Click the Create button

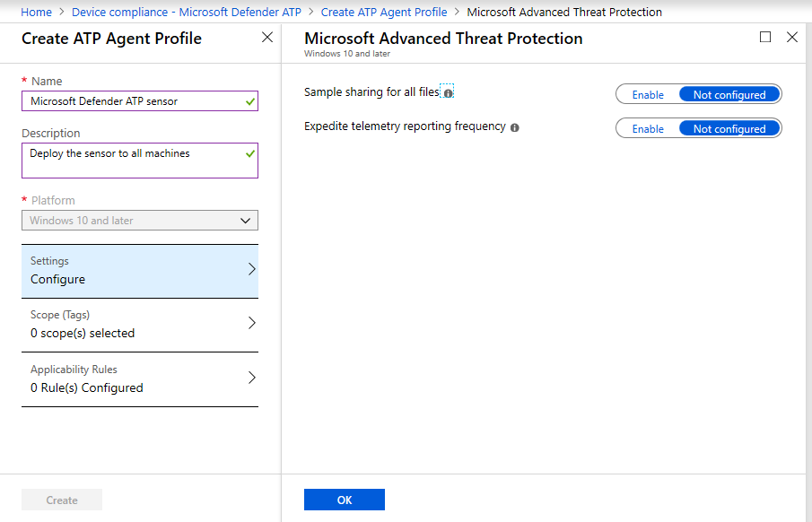point(62,500)
